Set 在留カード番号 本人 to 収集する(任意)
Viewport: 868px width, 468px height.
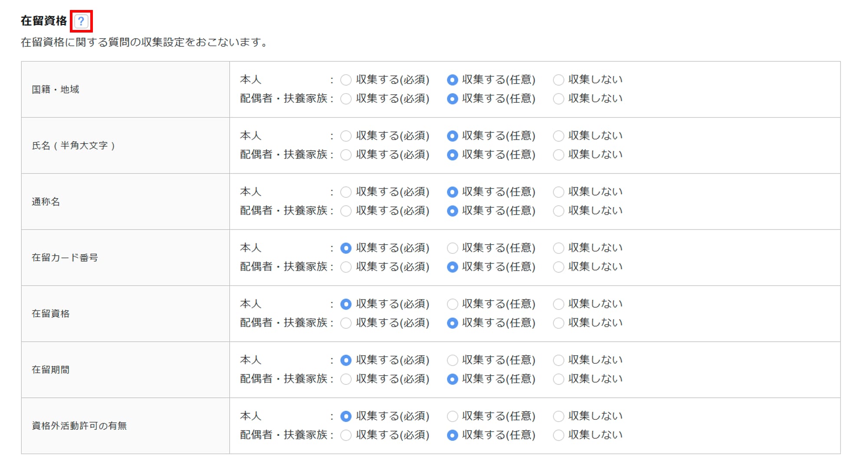(452, 248)
